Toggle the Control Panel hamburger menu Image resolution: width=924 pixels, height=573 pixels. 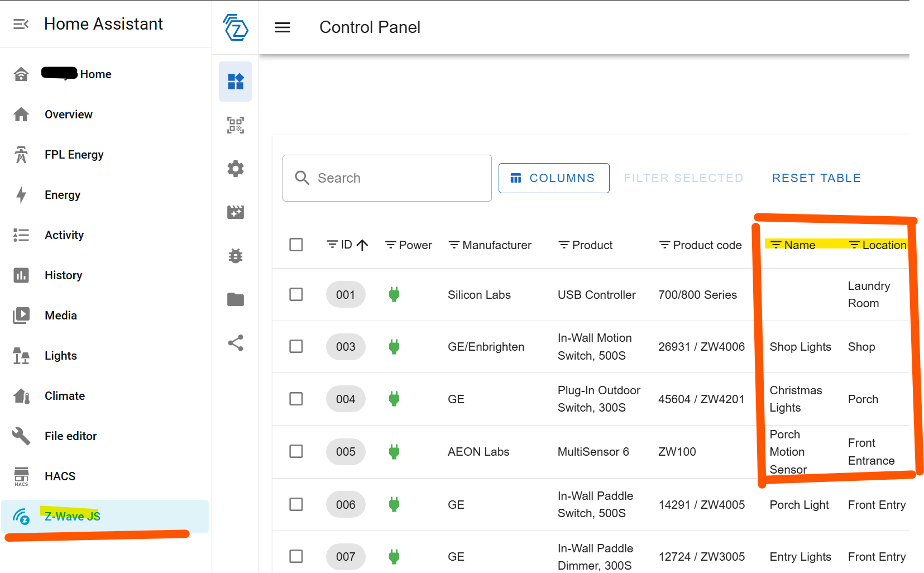pos(283,27)
